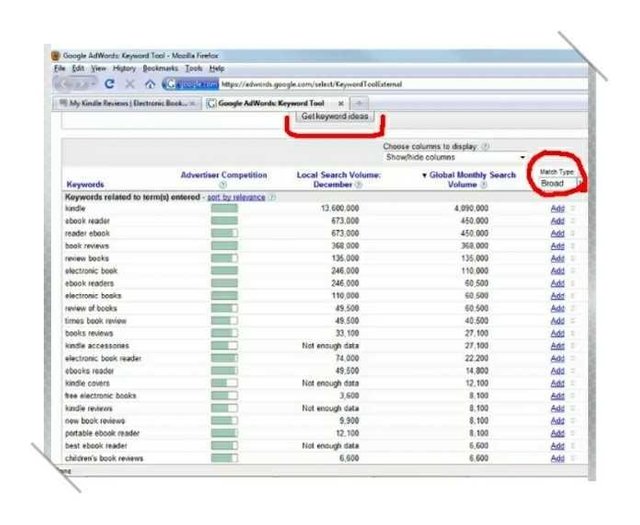Image resolution: width=640 pixels, height=525 pixels.
Task: Select the 'best ebook reader' keyword text
Action: click(x=96, y=446)
